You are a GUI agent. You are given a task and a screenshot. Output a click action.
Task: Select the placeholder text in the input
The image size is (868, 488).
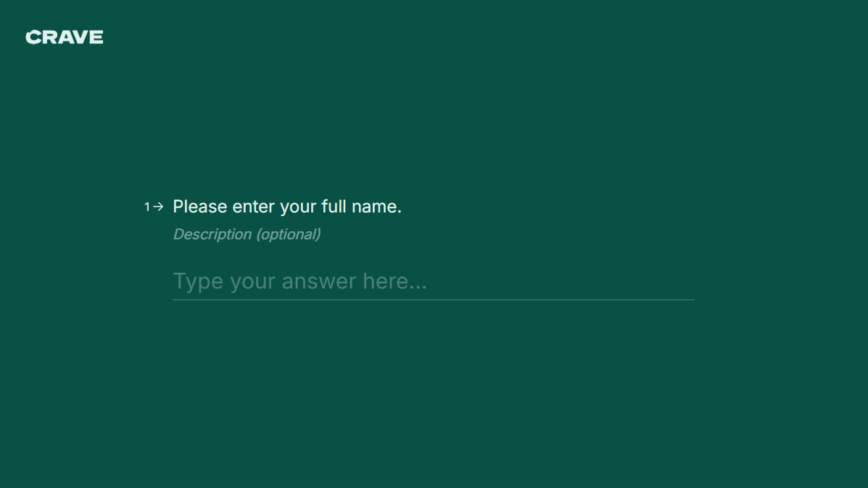299,281
